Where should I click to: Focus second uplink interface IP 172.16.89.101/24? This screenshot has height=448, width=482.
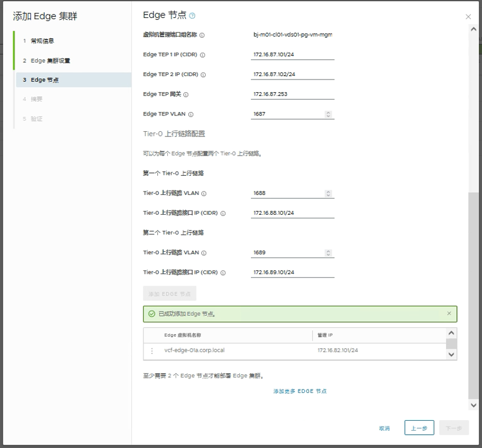(293, 272)
